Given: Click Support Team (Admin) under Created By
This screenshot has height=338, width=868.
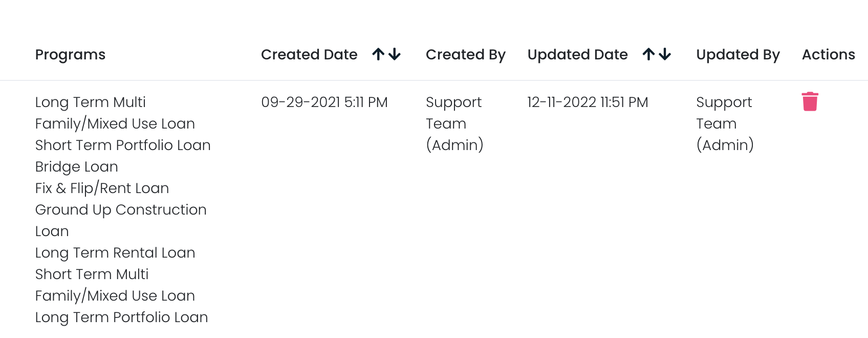Looking at the screenshot, I should click(454, 123).
